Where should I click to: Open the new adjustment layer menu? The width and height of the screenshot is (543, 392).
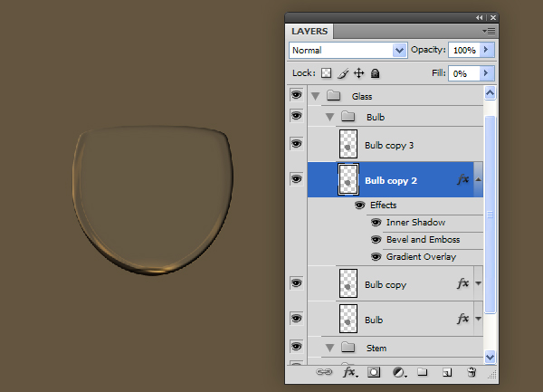(x=399, y=372)
